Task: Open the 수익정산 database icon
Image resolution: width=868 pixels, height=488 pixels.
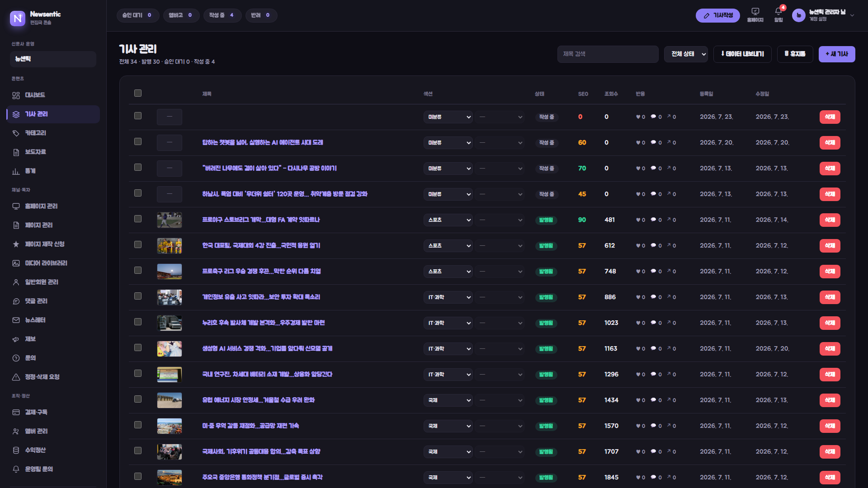Action: pos(16,450)
